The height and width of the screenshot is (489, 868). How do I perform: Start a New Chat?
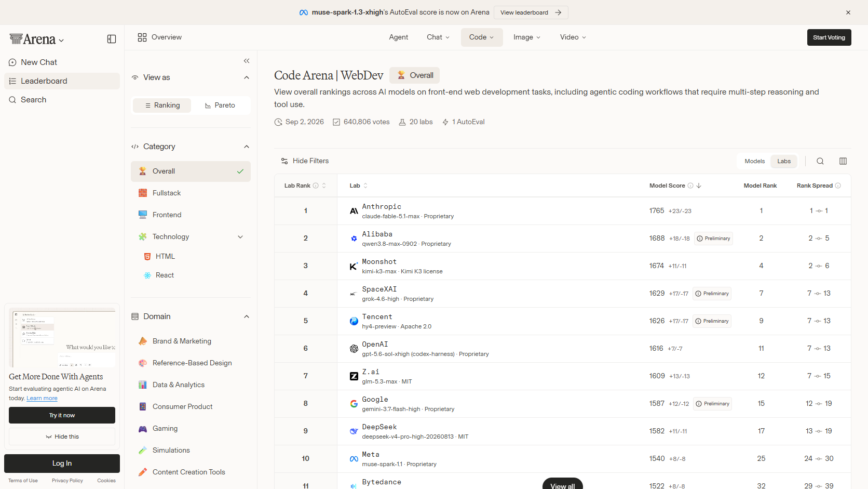(62, 62)
